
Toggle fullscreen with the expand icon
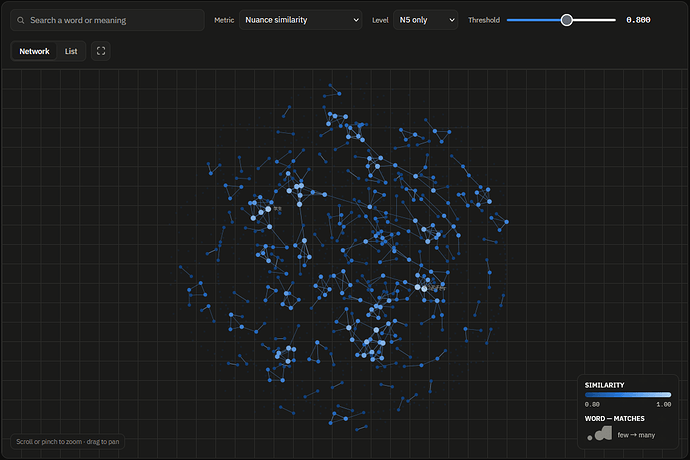coord(101,51)
